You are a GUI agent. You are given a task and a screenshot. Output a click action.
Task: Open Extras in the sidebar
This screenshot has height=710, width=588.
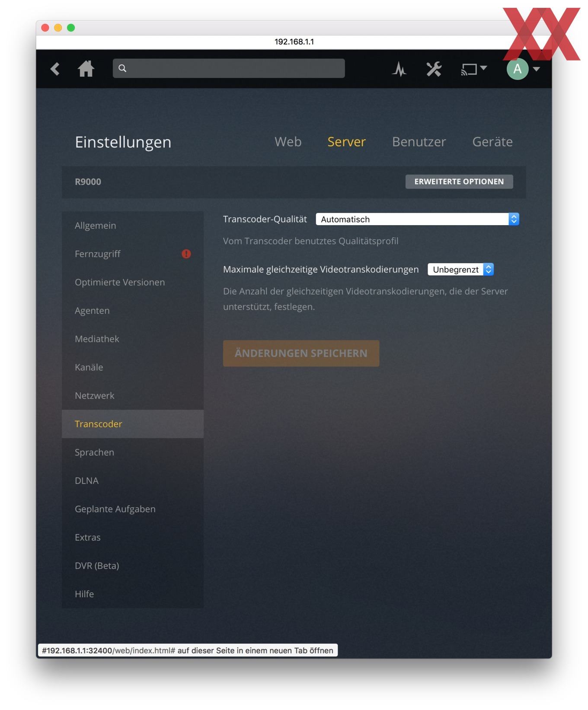pyautogui.click(x=133, y=537)
